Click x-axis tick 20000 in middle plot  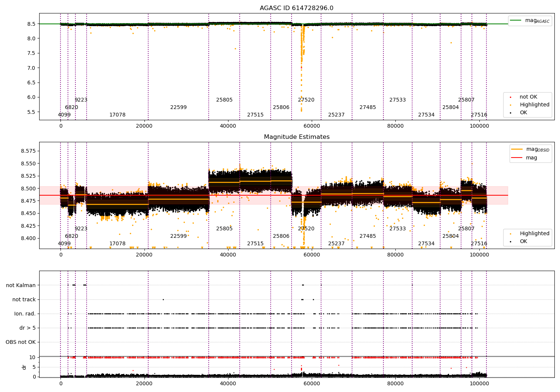(x=144, y=255)
